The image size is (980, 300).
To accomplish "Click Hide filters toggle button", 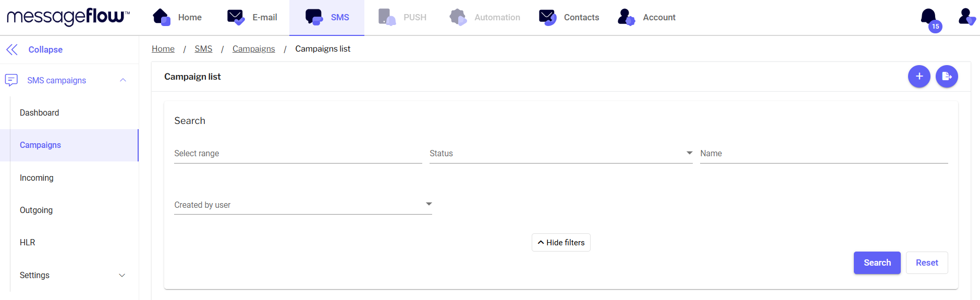I will [561, 243].
